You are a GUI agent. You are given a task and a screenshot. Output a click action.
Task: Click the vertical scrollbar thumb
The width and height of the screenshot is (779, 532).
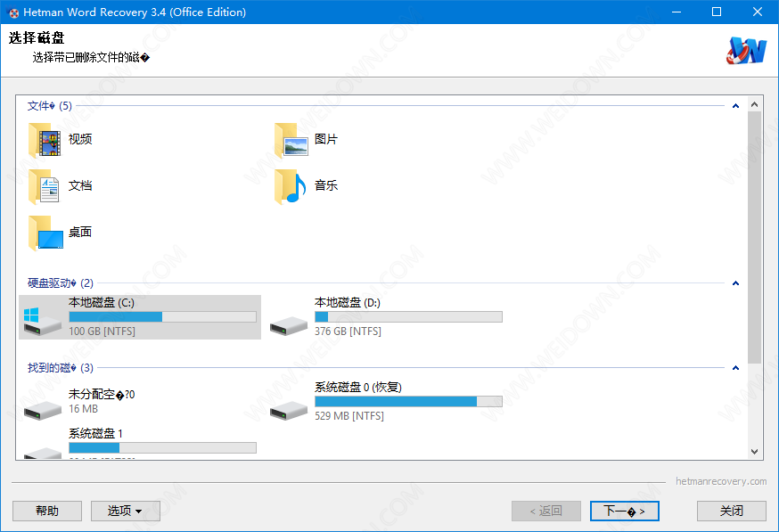pos(755,237)
